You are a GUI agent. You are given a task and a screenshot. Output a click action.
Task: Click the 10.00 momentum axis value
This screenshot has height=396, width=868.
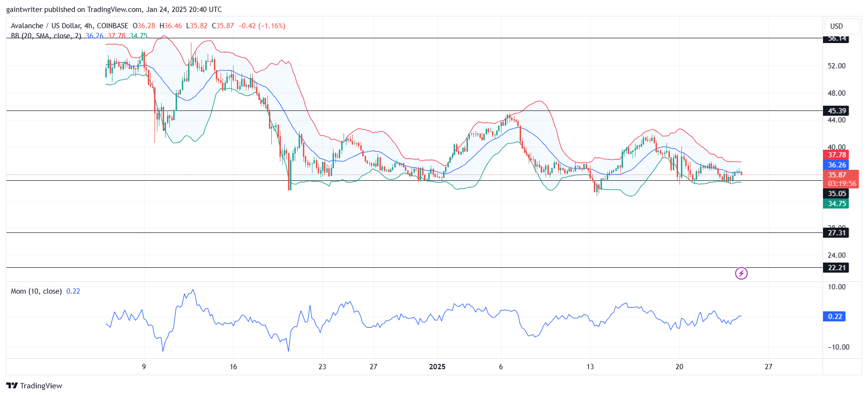click(x=836, y=287)
